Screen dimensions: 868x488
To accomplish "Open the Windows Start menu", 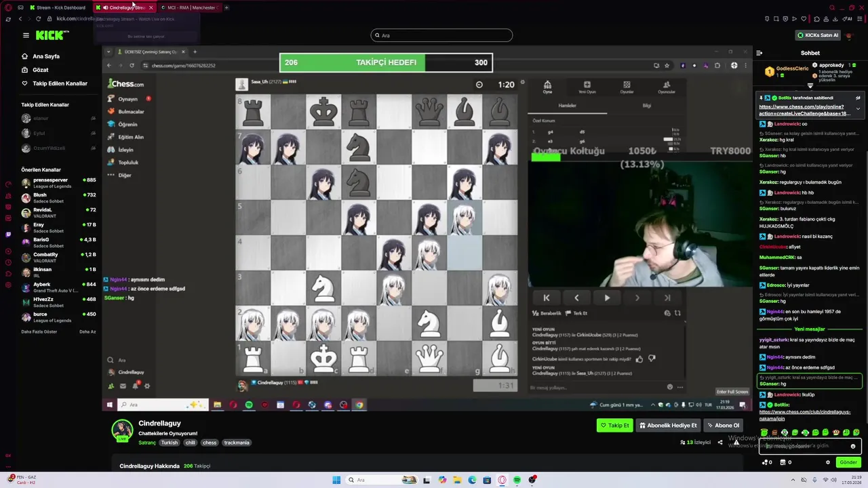I will (x=336, y=480).
